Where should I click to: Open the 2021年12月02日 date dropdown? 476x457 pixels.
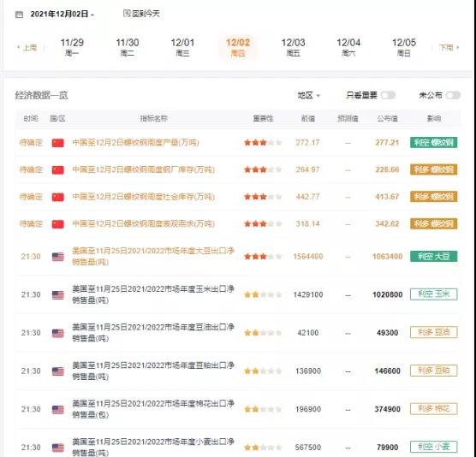click(x=62, y=14)
